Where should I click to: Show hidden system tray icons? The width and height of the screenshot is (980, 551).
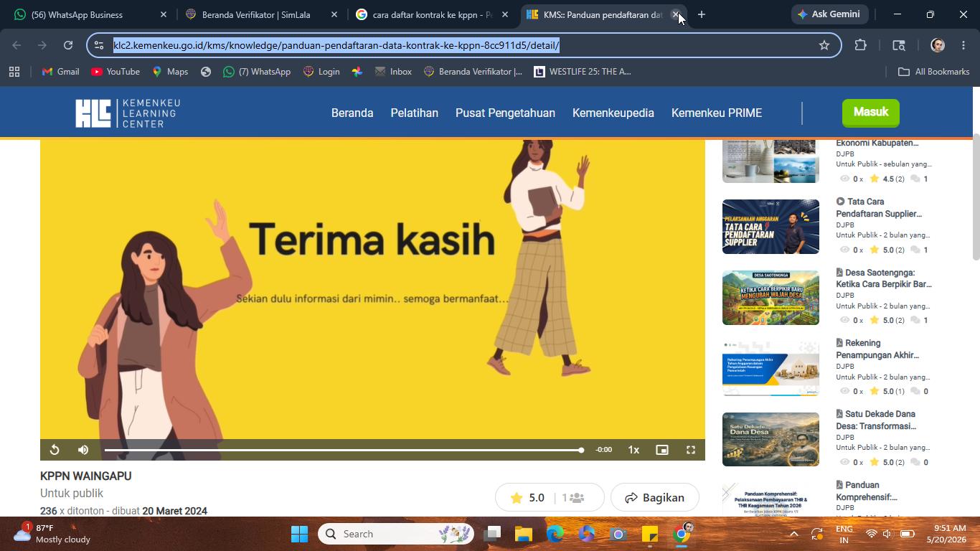(x=793, y=534)
